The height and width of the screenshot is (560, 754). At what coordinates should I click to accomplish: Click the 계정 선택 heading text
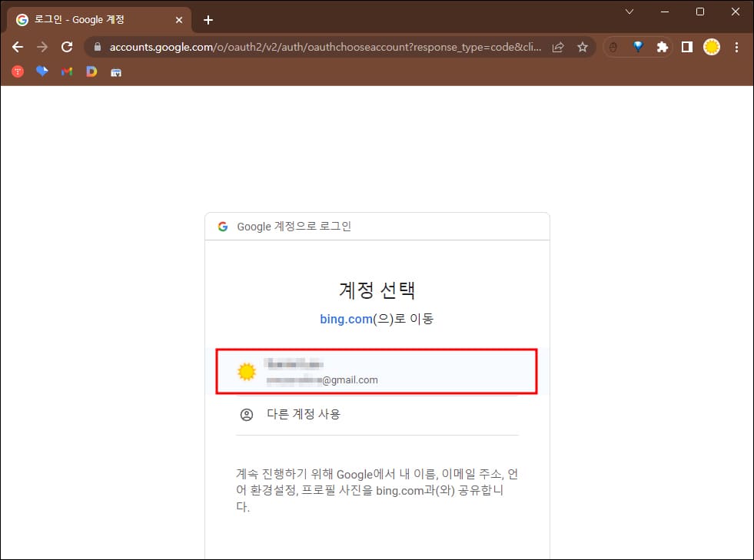click(377, 290)
